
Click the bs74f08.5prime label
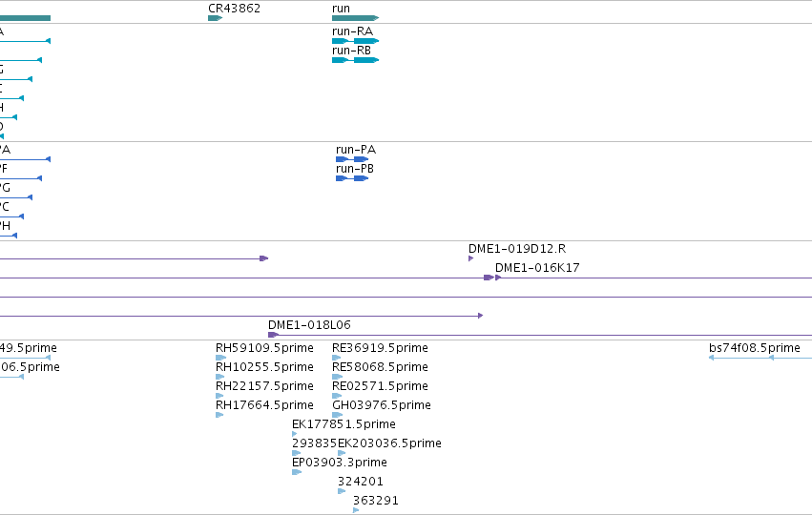tap(755, 348)
